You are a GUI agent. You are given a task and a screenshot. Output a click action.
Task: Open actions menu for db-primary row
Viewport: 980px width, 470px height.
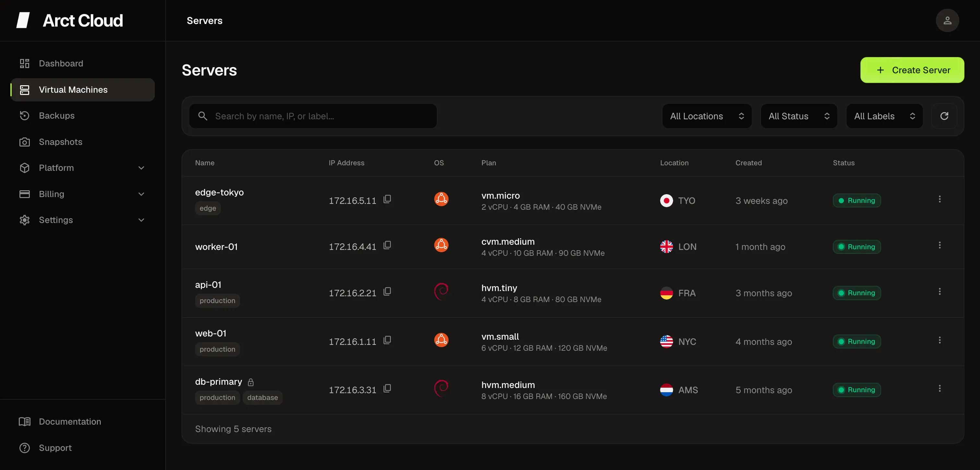point(939,389)
